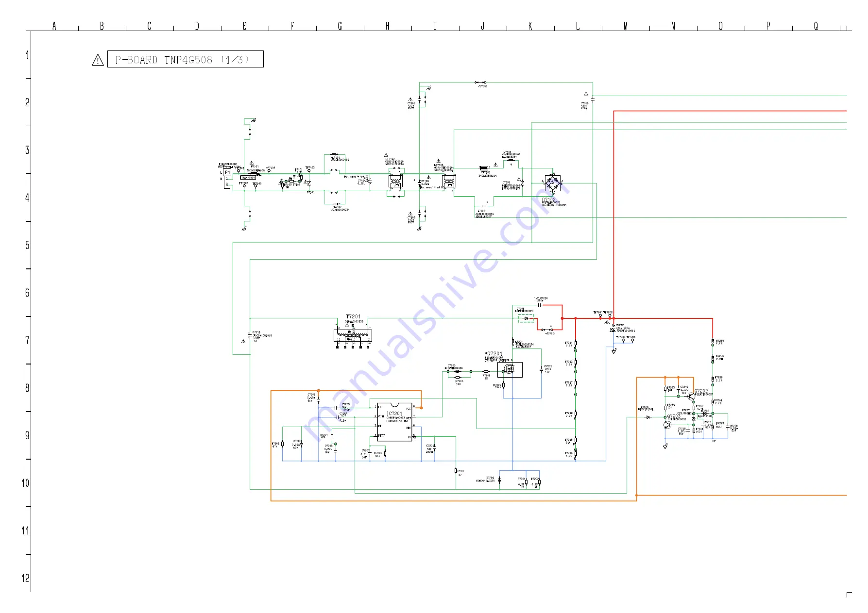Select the D7206 diode symbol left of Q7203
This screenshot has height=613, width=868.
point(648,417)
